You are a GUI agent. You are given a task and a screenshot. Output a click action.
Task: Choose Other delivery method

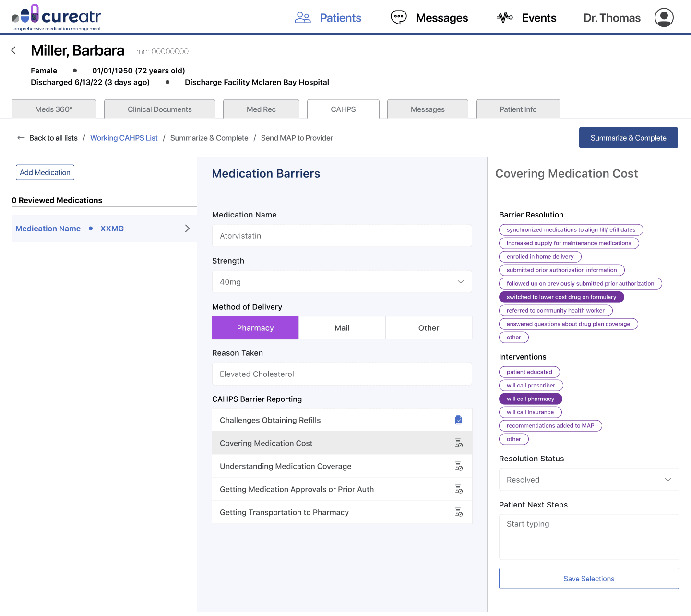tap(429, 328)
